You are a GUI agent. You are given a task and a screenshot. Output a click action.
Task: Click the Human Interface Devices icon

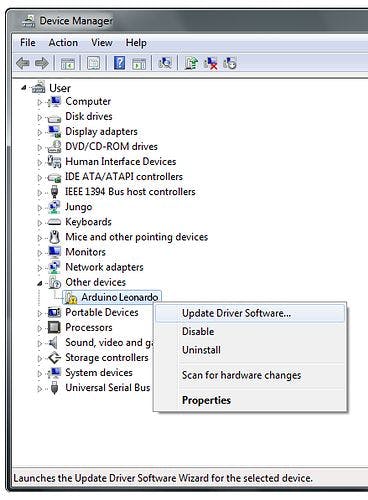[54, 161]
